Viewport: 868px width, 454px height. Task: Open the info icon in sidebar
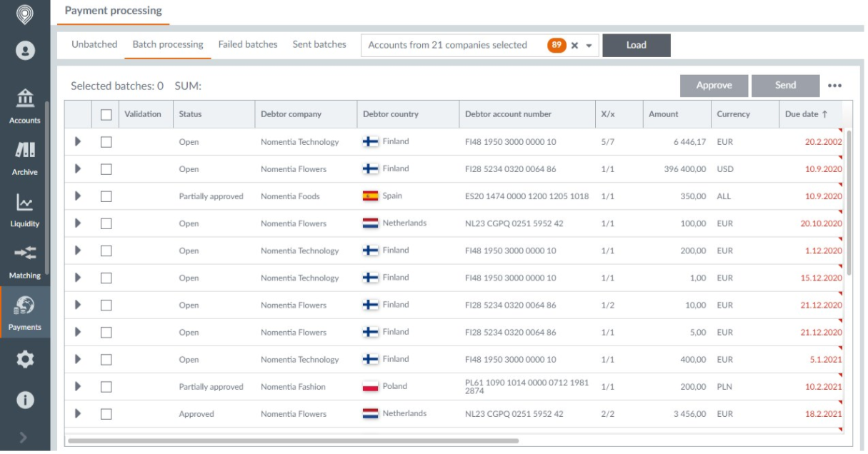[25, 400]
